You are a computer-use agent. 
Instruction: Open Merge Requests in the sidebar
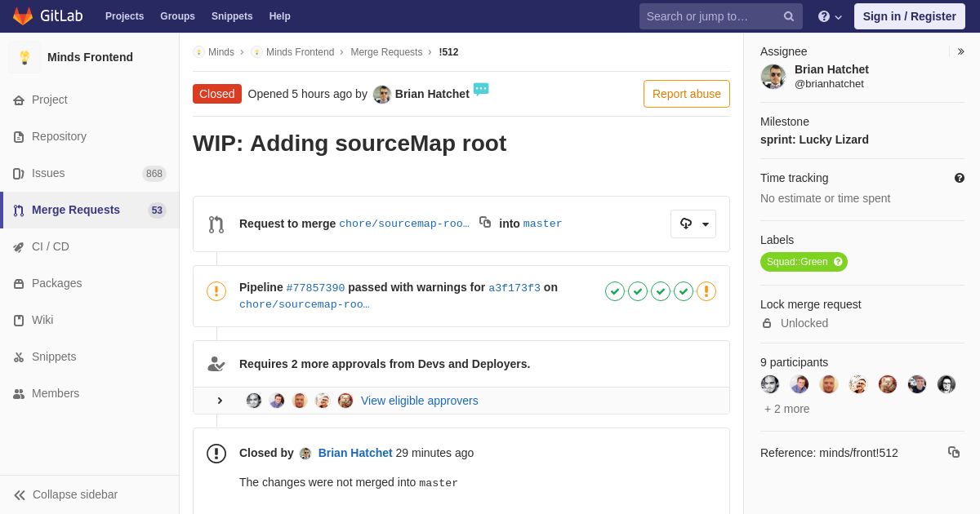[x=90, y=210]
